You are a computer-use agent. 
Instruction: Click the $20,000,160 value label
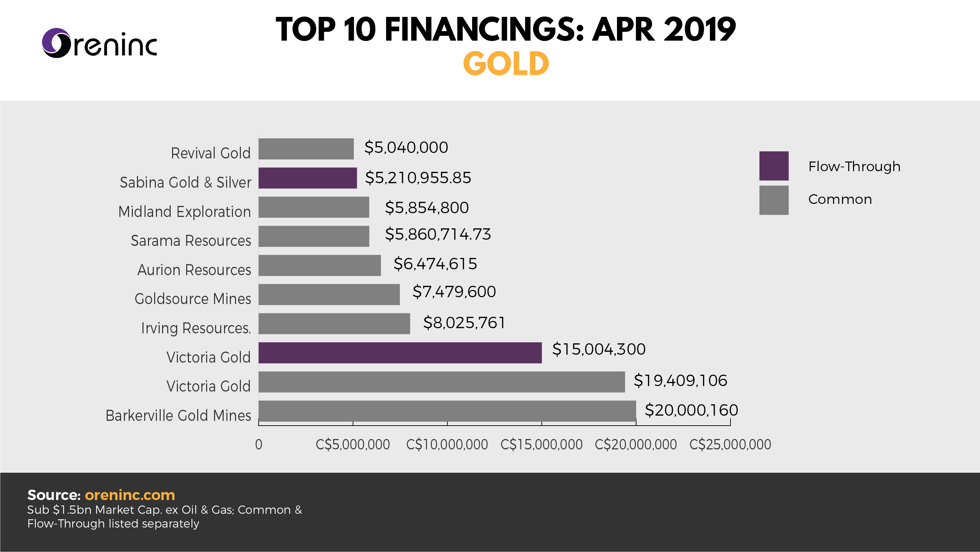tap(691, 410)
